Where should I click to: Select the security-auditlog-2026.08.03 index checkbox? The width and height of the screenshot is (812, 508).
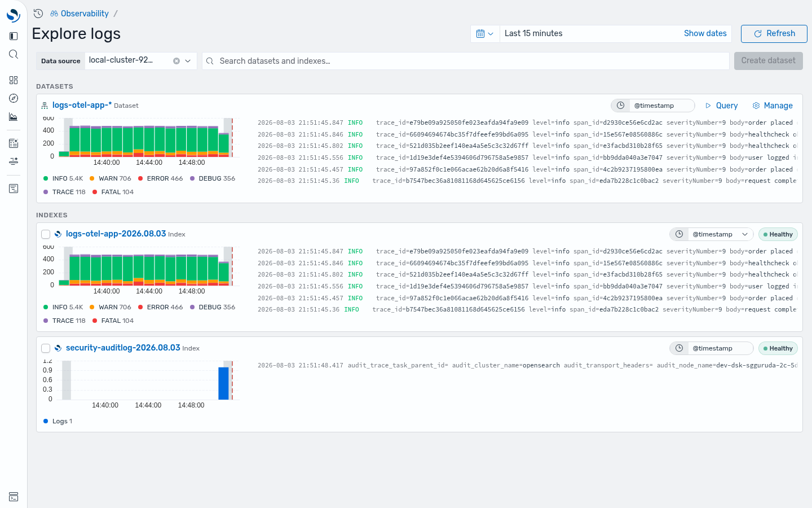click(x=46, y=348)
